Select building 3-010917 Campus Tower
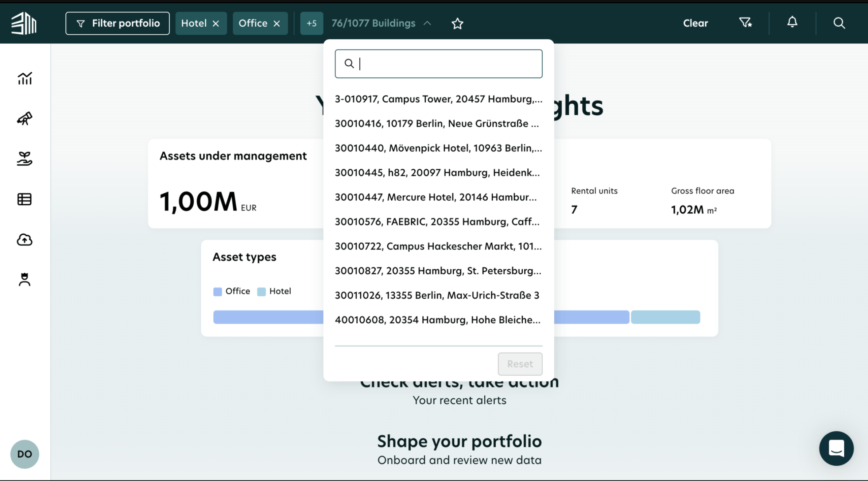 tap(438, 99)
